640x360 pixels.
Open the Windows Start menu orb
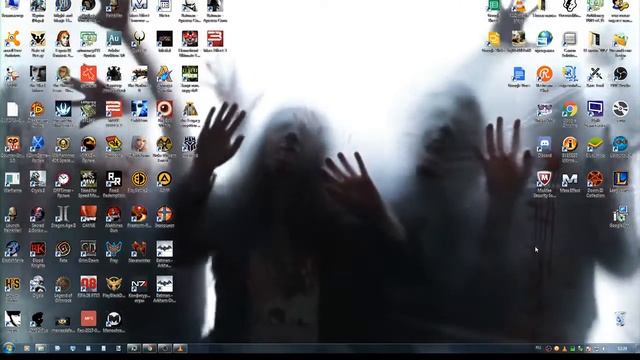click(x=8, y=348)
